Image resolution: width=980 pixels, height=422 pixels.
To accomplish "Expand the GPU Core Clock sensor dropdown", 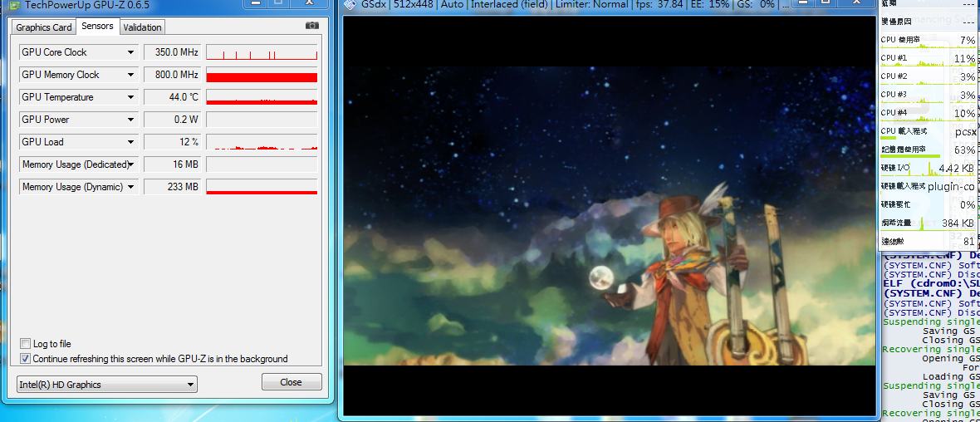I will point(130,52).
